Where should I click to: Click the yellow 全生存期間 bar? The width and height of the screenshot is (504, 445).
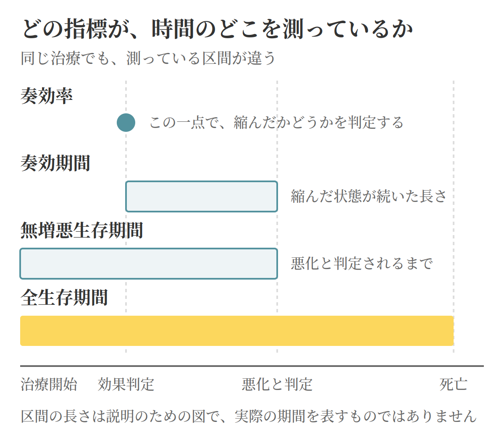pyautogui.click(x=237, y=331)
